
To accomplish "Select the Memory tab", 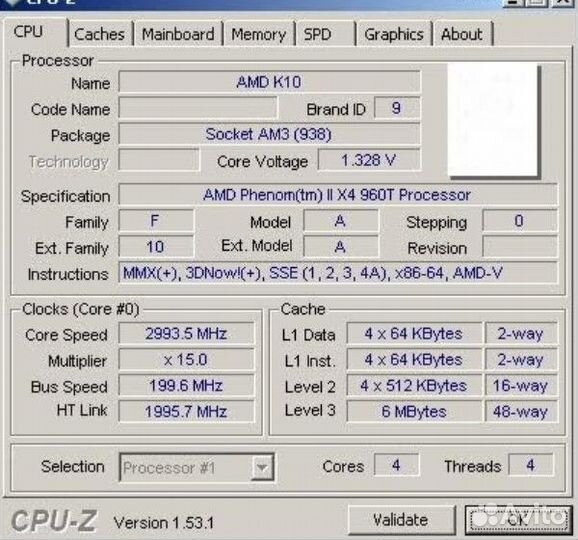I will coord(259,34).
